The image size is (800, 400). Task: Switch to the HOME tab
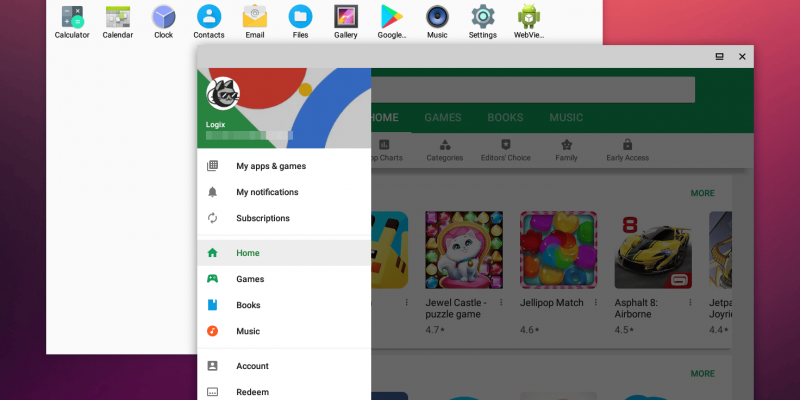(x=385, y=117)
